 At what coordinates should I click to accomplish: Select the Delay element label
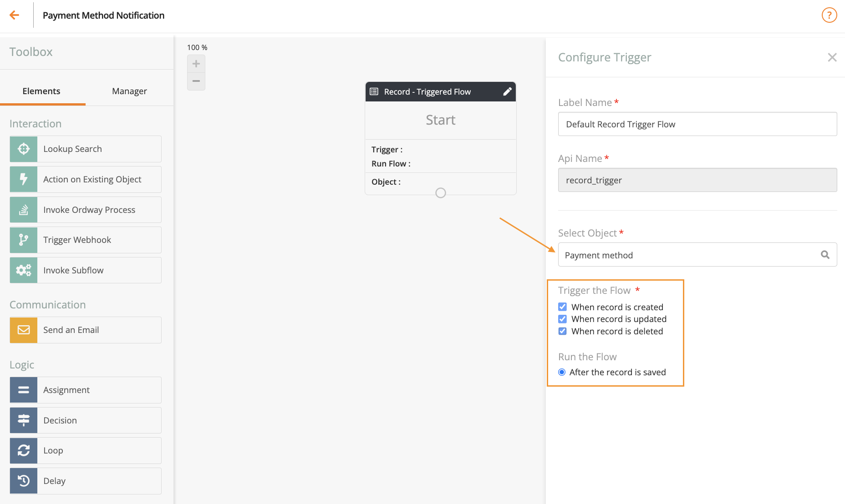coord(55,481)
